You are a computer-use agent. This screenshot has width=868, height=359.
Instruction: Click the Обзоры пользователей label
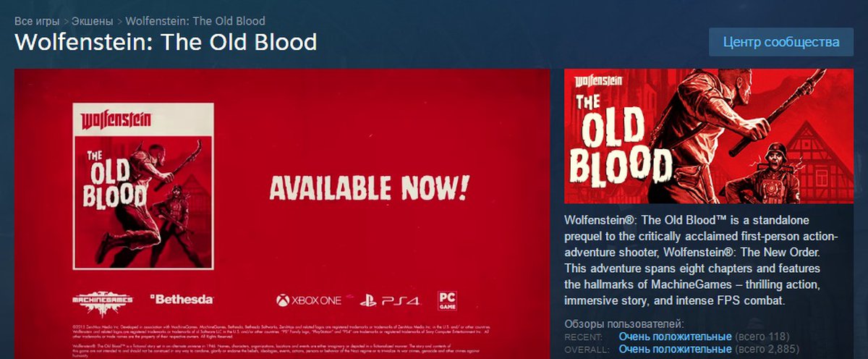pos(624,324)
